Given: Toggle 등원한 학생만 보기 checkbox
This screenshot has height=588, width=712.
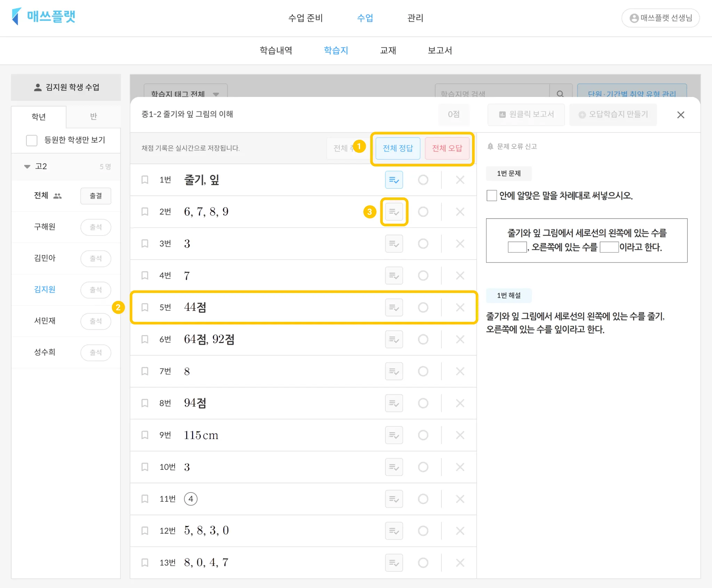Looking at the screenshot, I should pos(32,140).
